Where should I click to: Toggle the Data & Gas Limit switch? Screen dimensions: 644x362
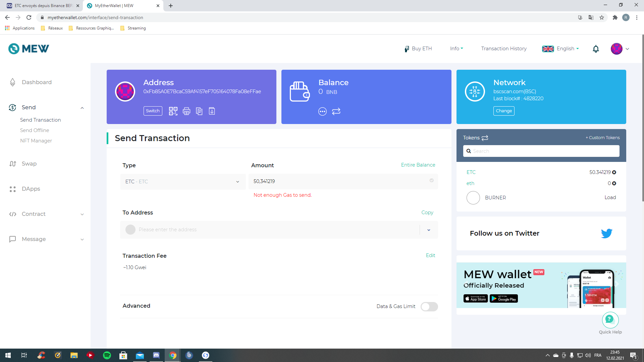point(429,306)
